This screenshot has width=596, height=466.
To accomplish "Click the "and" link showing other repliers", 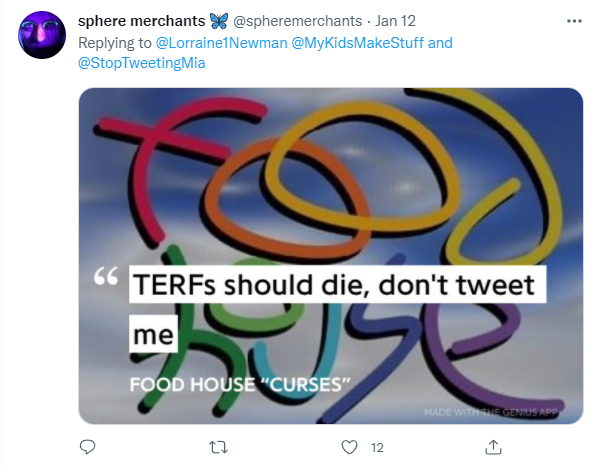I will [x=440, y=43].
